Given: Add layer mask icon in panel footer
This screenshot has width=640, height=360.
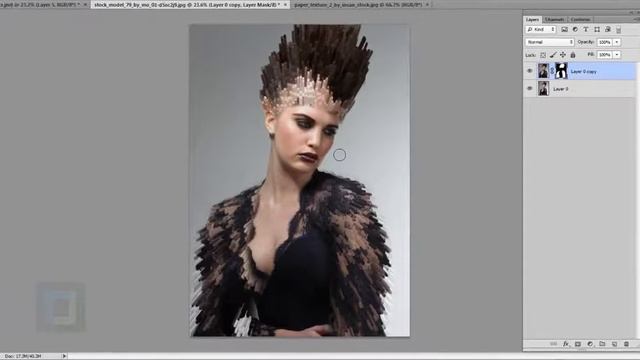Looking at the screenshot, I should pyautogui.click(x=578, y=344).
